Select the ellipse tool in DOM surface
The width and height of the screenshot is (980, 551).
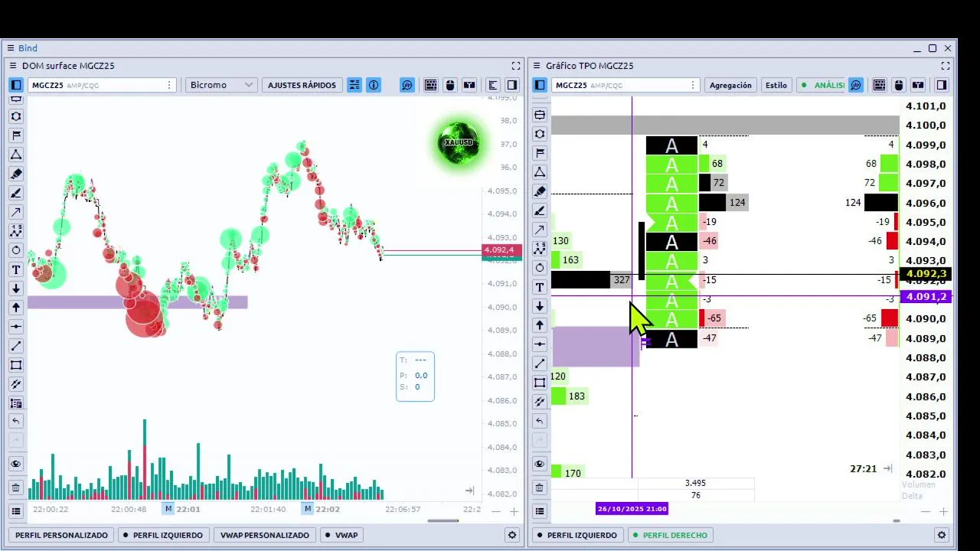15,250
